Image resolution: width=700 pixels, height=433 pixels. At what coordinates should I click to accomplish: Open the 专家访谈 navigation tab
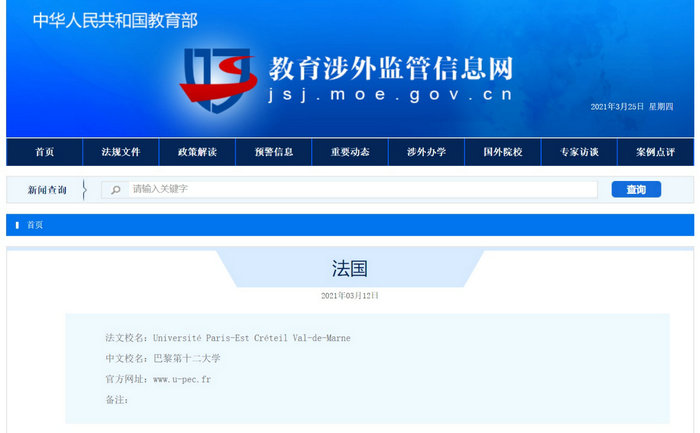(x=579, y=152)
